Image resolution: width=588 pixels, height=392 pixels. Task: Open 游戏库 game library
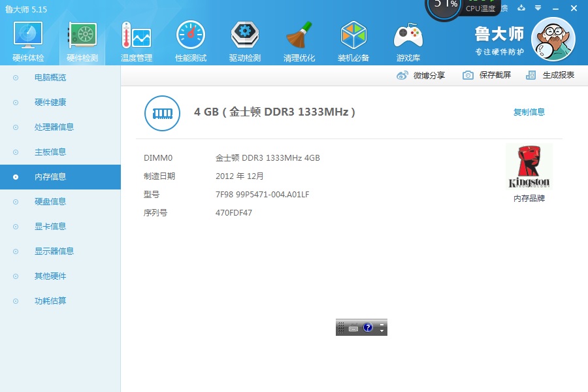coord(408,42)
